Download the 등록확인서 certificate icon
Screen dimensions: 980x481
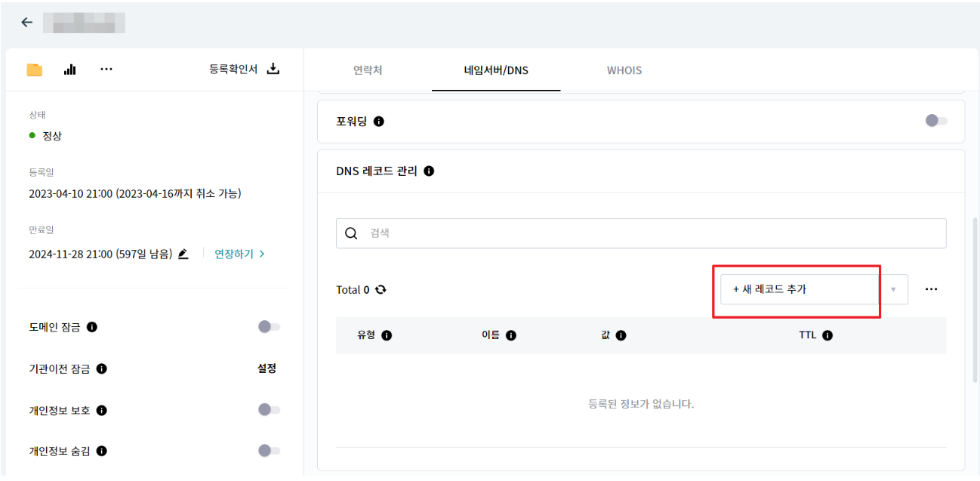point(274,69)
